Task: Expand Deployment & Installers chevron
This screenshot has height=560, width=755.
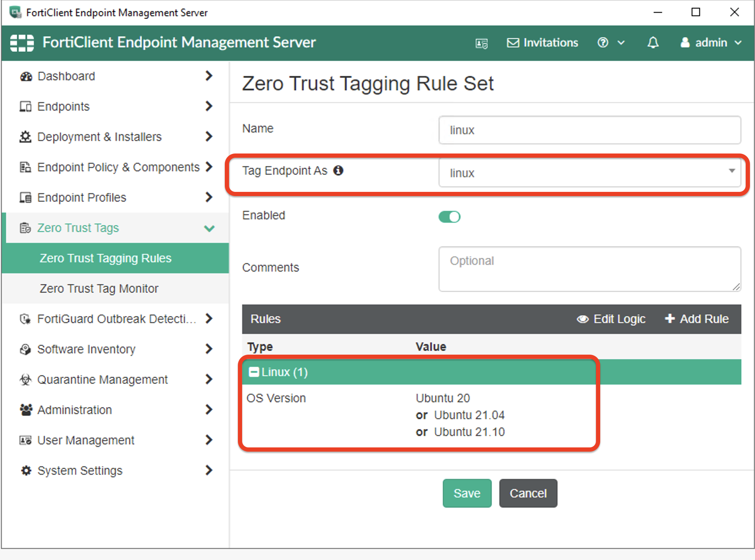Action: click(x=209, y=137)
